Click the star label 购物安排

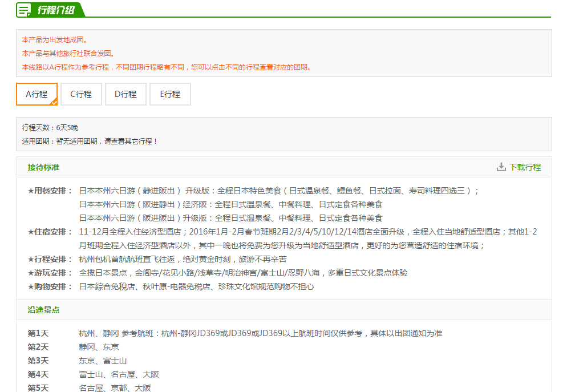tap(50, 286)
